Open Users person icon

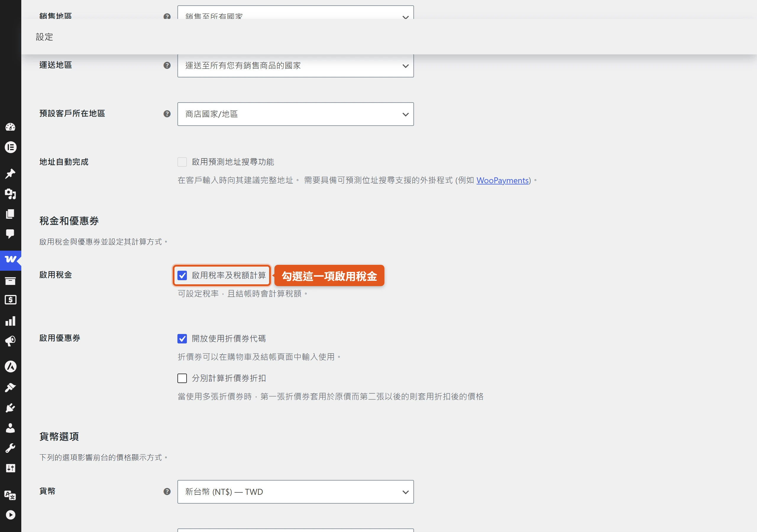[x=10, y=428]
